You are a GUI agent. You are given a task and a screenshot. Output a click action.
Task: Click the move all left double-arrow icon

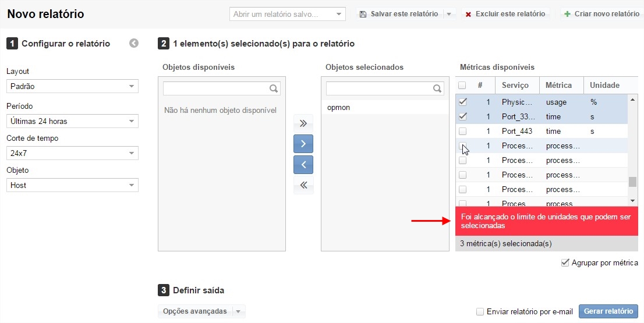[x=303, y=186]
